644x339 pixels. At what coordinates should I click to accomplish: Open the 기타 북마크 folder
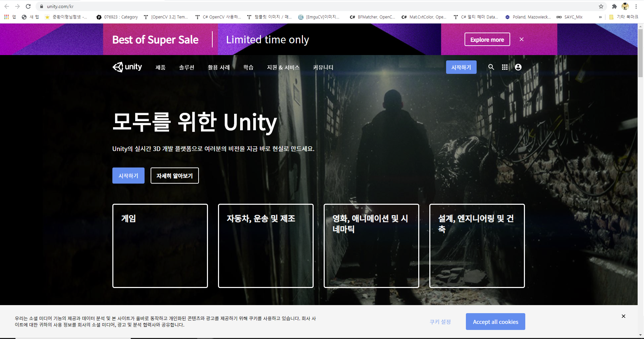pos(624,17)
